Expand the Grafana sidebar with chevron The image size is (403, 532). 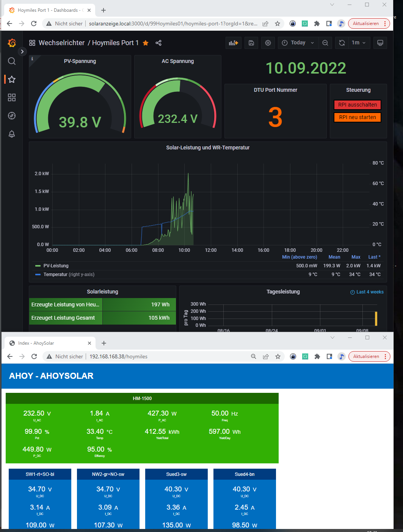point(22,52)
